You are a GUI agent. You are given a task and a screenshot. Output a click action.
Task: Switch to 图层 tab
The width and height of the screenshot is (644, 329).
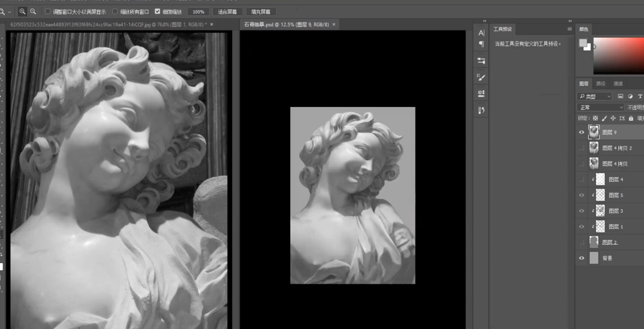coord(584,83)
